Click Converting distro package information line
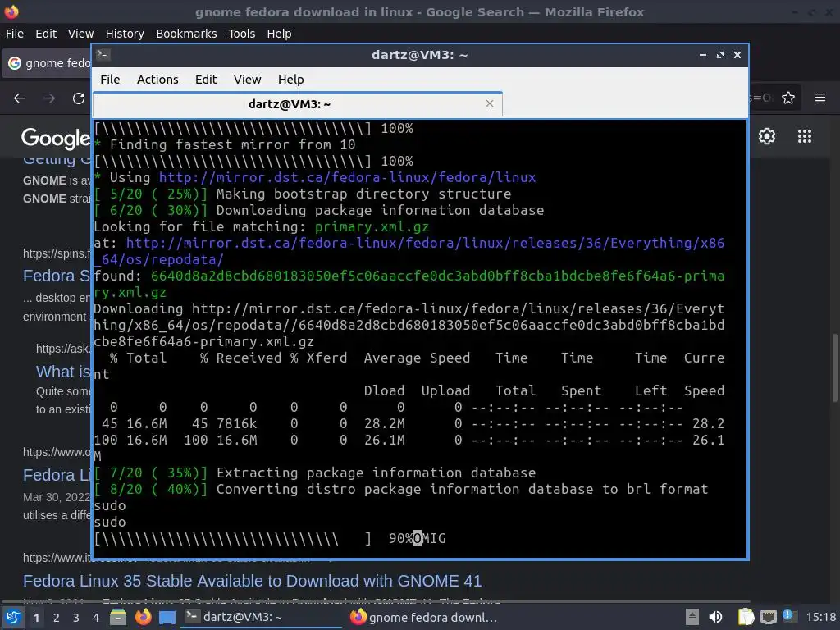The width and height of the screenshot is (840, 630). 400,489
